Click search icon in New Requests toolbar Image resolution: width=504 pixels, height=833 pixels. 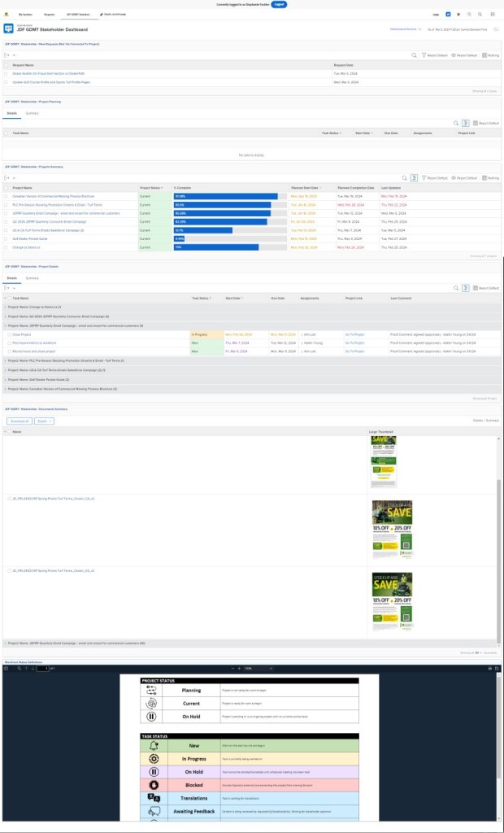[415, 55]
